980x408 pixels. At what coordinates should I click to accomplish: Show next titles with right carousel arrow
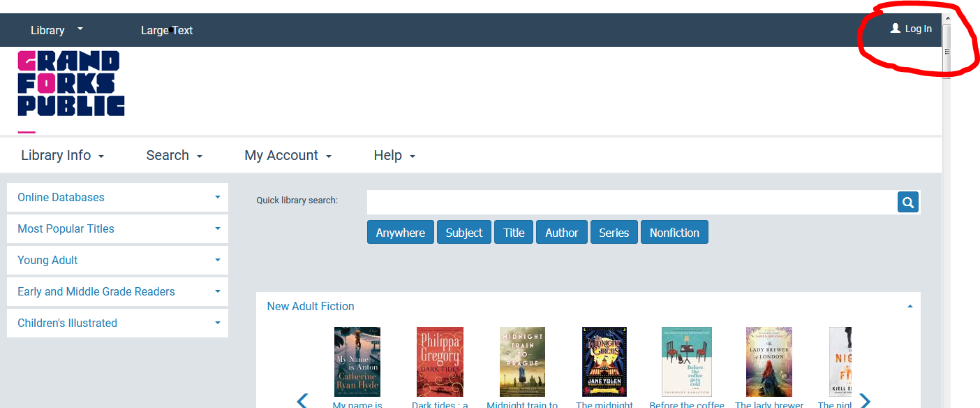click(865, 401)
